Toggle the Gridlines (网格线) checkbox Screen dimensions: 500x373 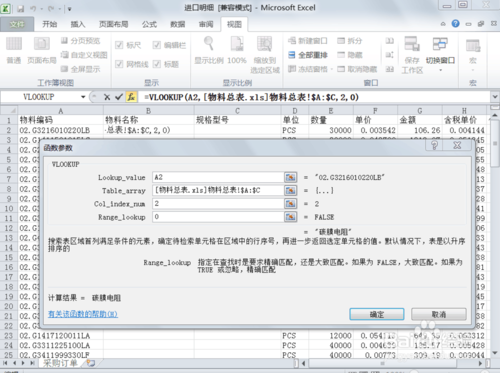[x=119, y=64]
